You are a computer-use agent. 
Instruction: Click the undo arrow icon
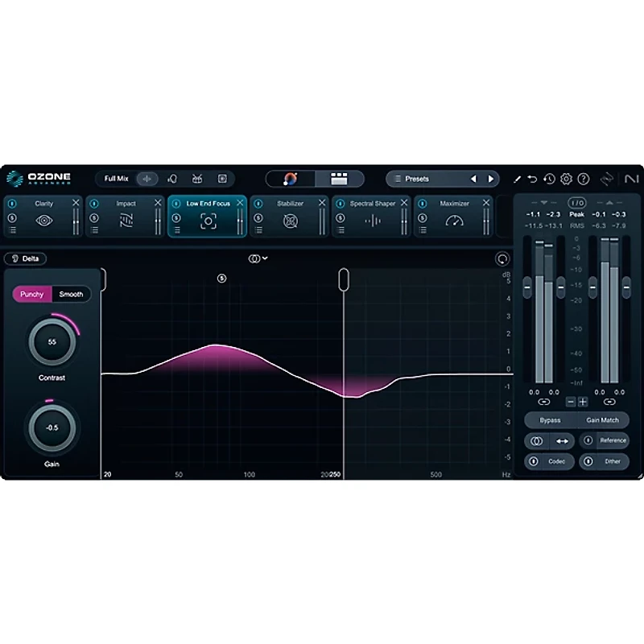[532, 179]
